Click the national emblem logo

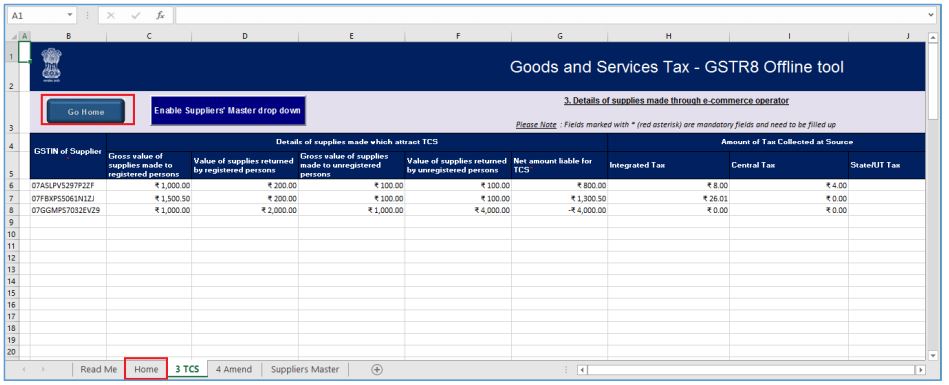point(51,65)
